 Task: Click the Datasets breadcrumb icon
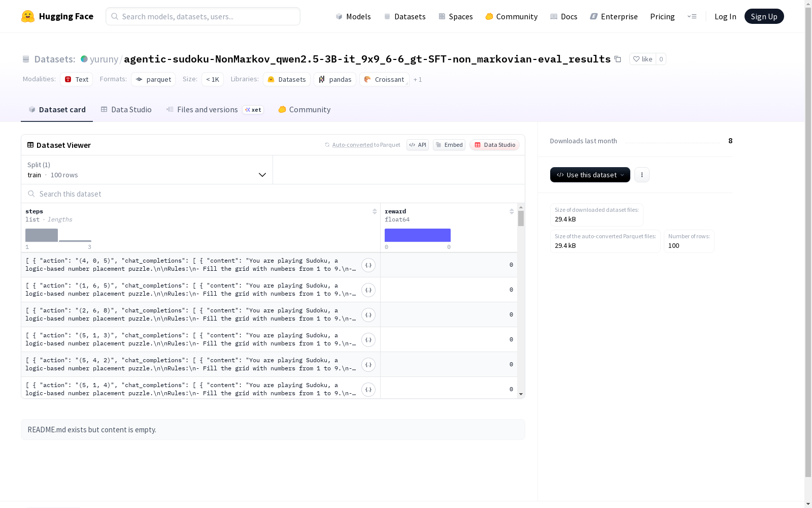26,59
